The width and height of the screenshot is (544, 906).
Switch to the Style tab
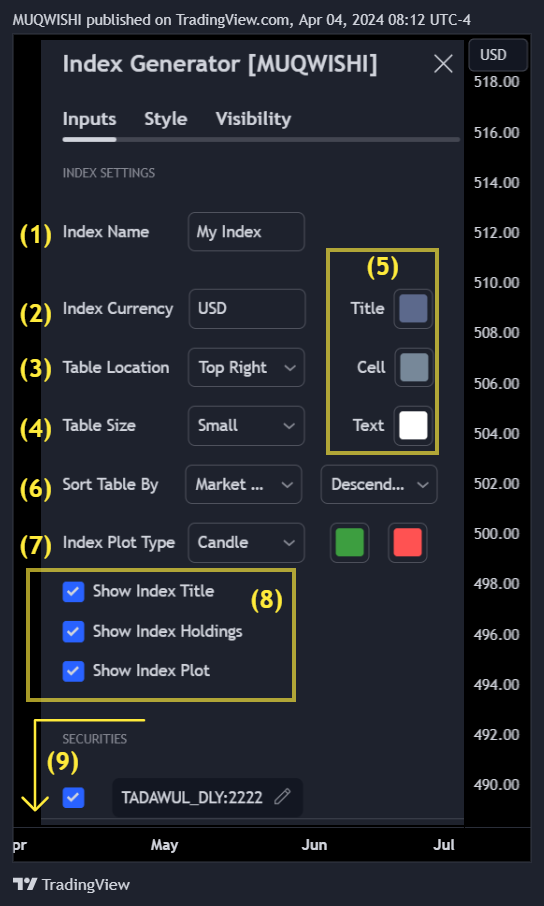pos(165,119)
